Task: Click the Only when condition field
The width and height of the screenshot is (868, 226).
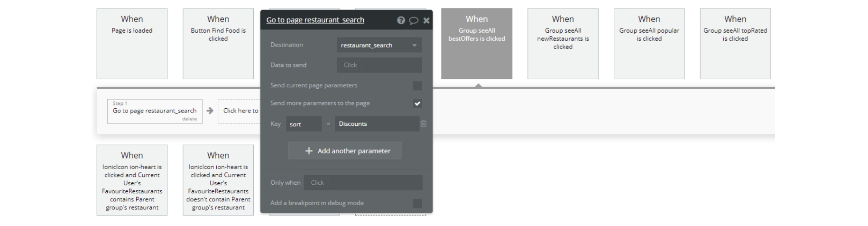Action: tap(363, 183)
